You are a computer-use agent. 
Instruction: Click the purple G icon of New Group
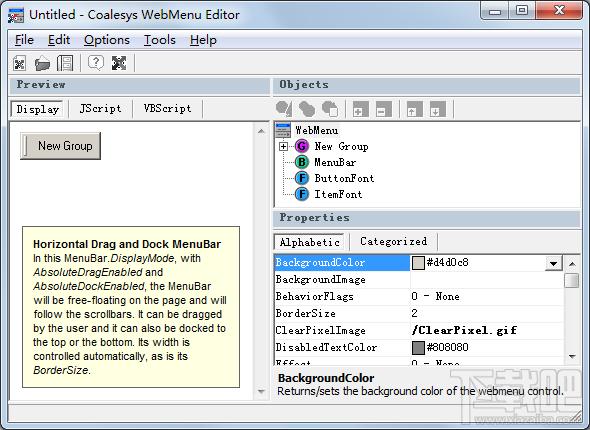[302, 146]
